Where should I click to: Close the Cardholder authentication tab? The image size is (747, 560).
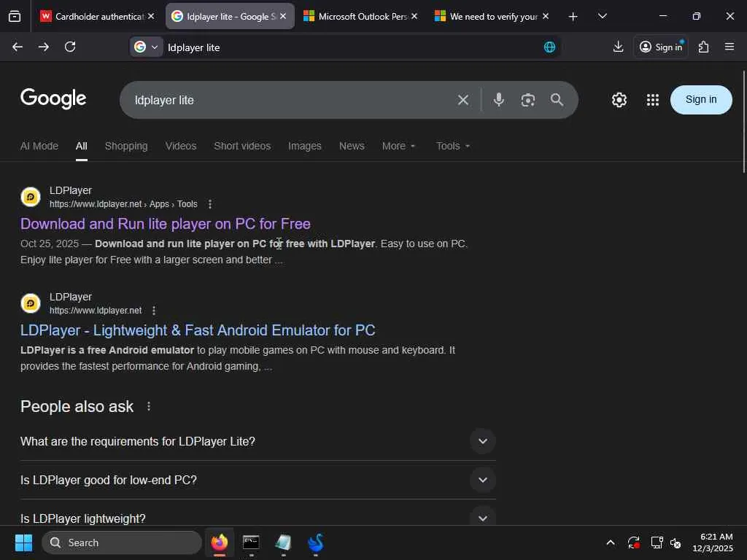[x=151, y=16]
